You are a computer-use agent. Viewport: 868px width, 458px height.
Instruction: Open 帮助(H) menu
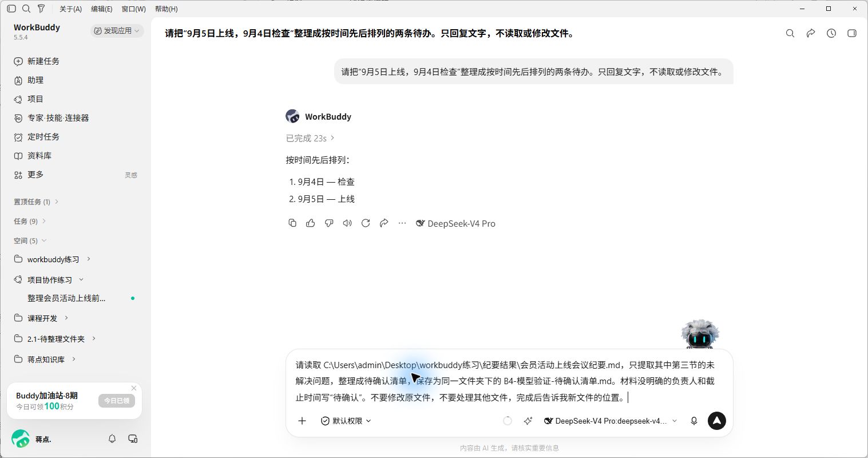tap(166, 9)
